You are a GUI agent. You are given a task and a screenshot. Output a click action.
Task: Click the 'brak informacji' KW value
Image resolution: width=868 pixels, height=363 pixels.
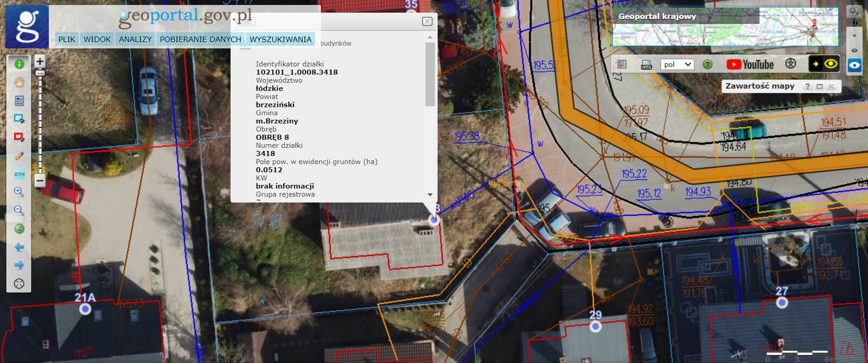[285, 186]
